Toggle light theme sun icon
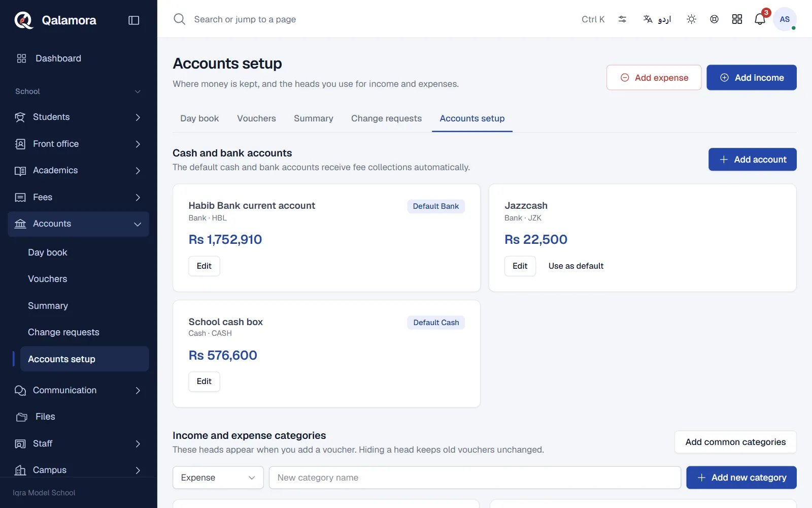 coord(691,19)
